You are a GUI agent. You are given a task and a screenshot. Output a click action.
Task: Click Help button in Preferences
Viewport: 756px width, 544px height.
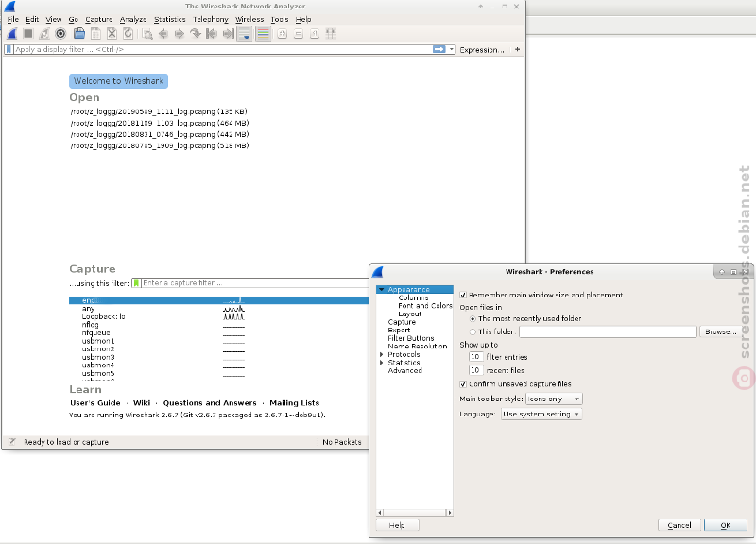pos(397,525)
